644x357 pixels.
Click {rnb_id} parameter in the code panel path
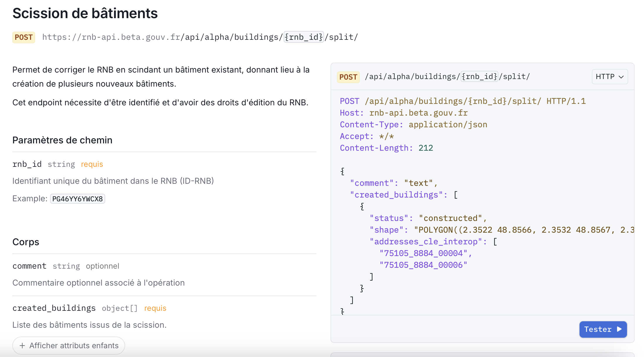click(479, 77)
